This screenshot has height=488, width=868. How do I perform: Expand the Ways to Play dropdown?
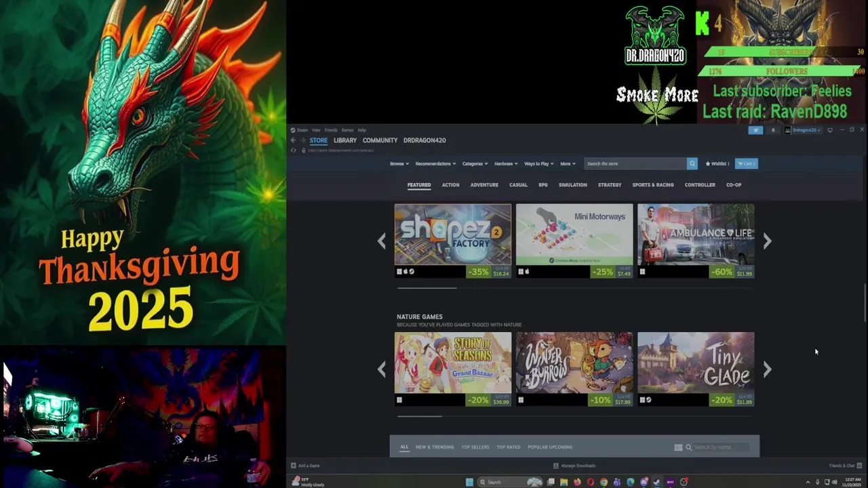[x=538, y=163]
